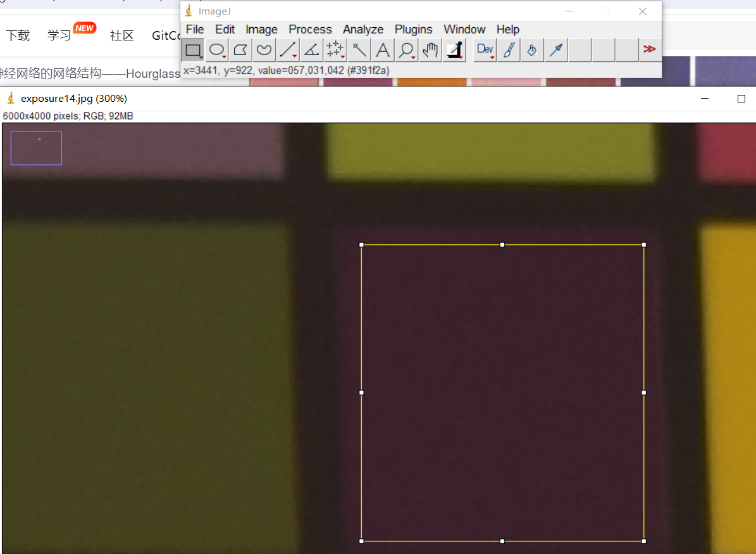This screenshot has width=756, height=554.
Task: Select the Rectangle selection tool
Action: point(194,50)
